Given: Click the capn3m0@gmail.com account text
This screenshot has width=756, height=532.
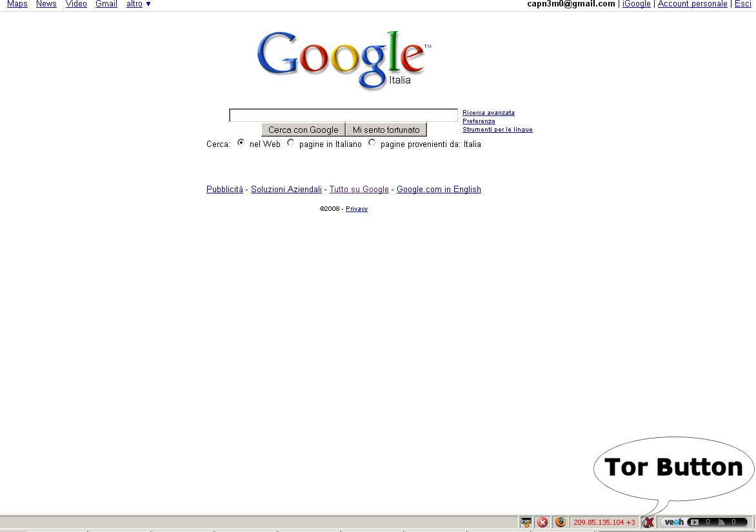Looking at the screenshot, I should coord(571,4).
